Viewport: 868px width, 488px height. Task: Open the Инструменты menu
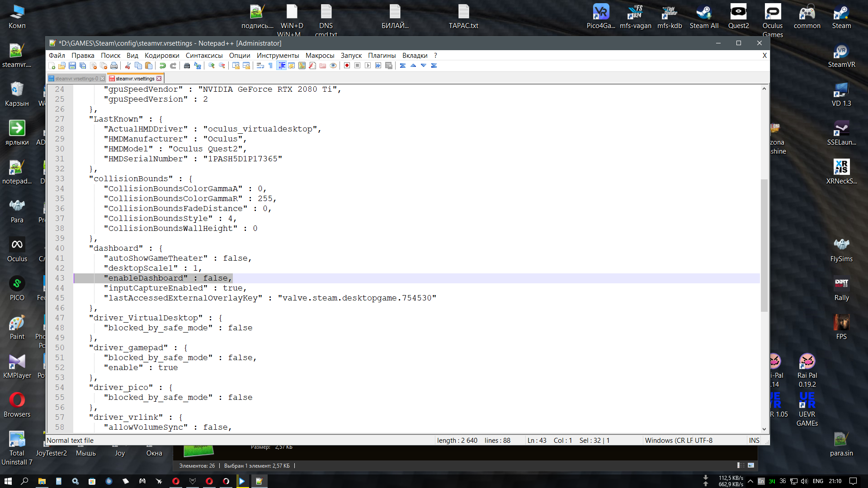[278, 56]
